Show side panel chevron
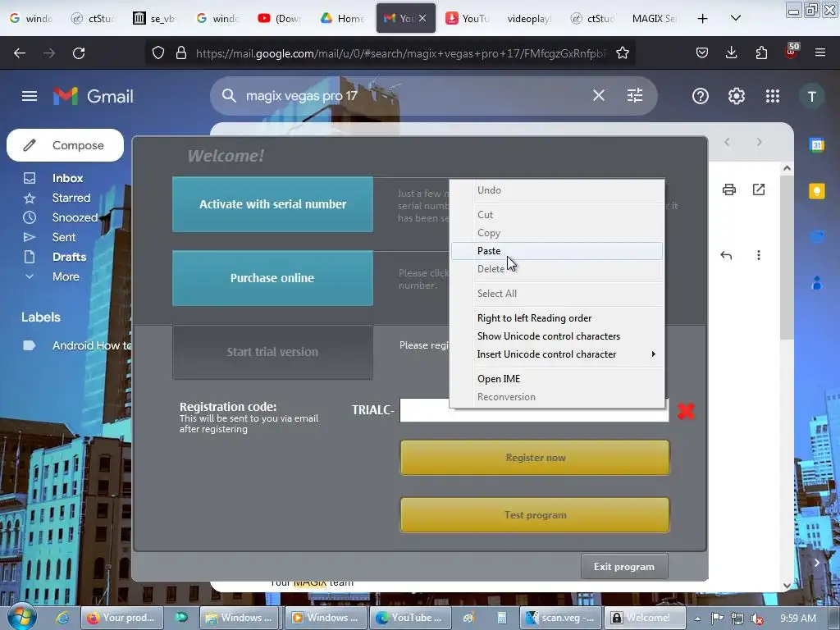 coord(816,563)
